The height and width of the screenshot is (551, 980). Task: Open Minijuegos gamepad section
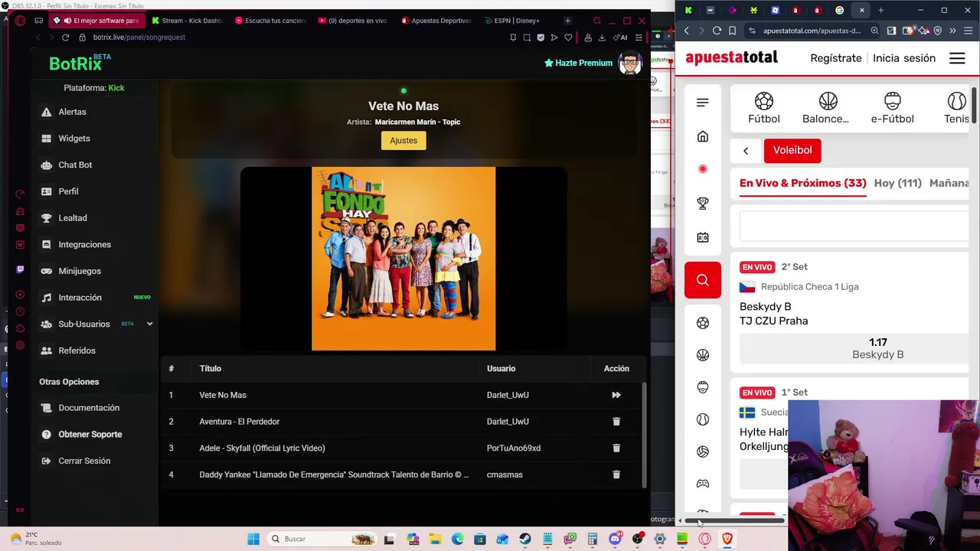point(79,271)
